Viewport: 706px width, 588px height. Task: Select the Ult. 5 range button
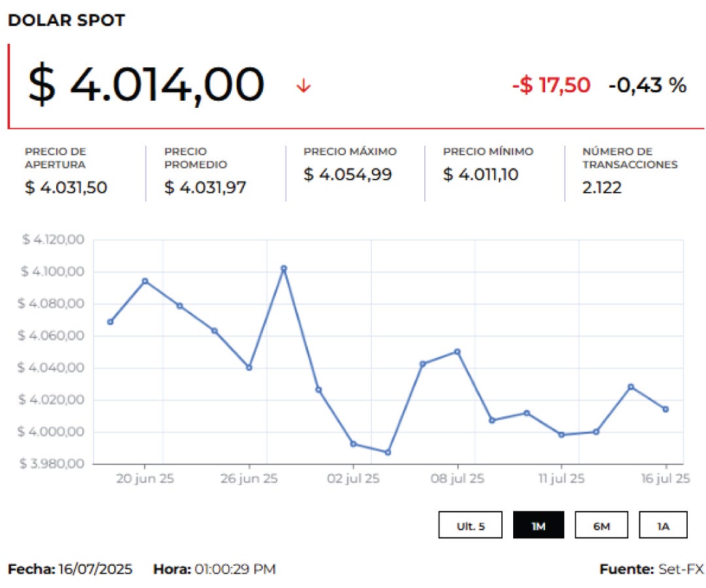point(470,525)
